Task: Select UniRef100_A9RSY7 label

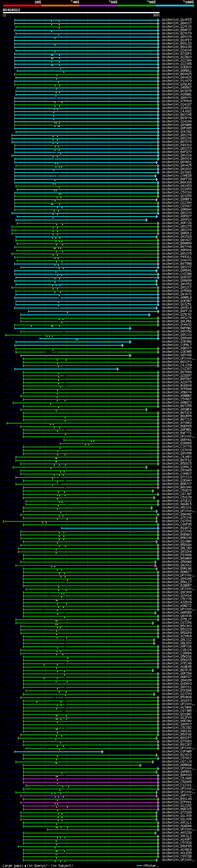Action: coord(177,349)
